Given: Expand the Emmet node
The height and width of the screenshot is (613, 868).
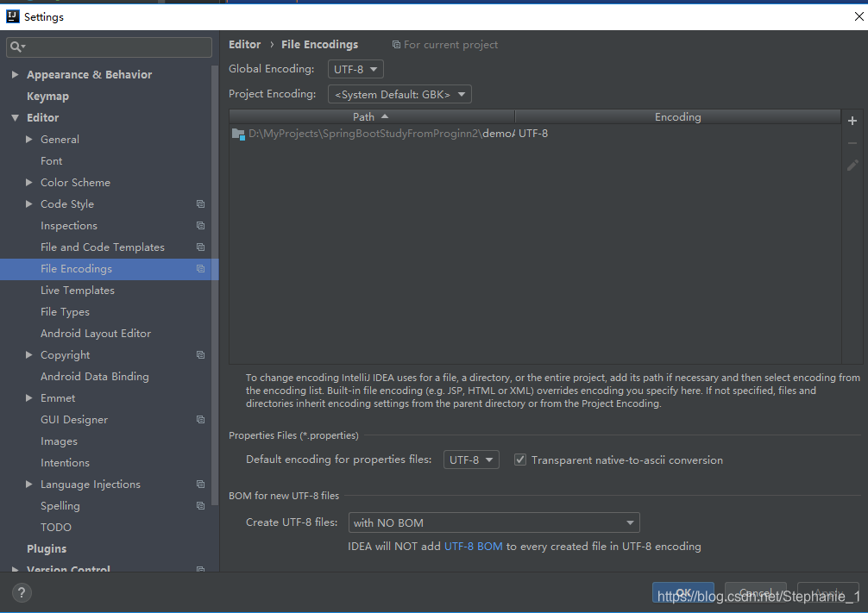Looking at the screenshot, I should 28,397.
